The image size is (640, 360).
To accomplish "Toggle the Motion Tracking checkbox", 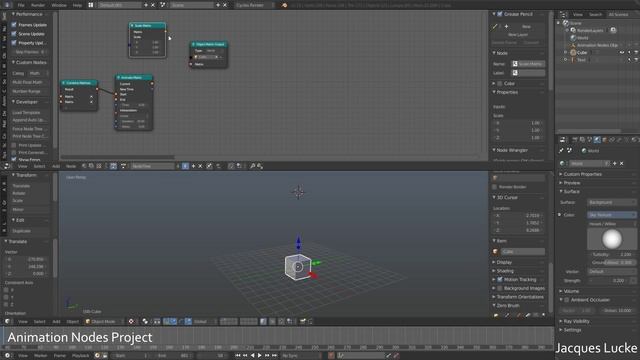I will point(500,280).
